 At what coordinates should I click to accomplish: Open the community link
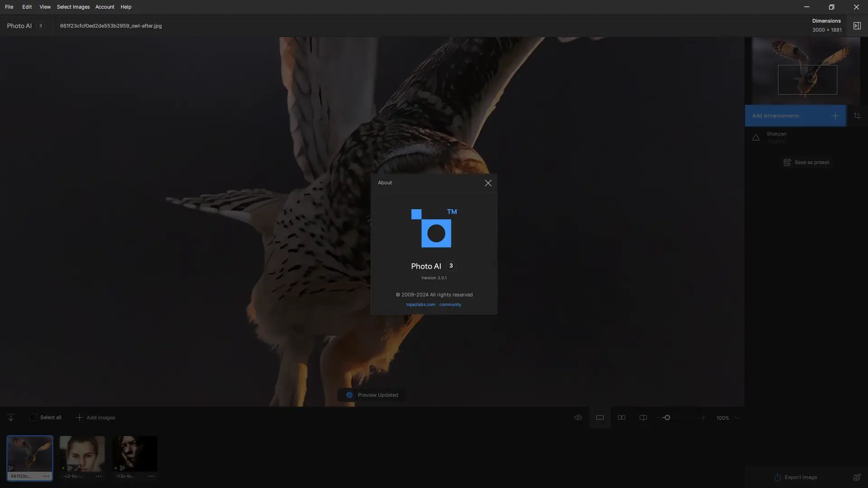[450, 305]
